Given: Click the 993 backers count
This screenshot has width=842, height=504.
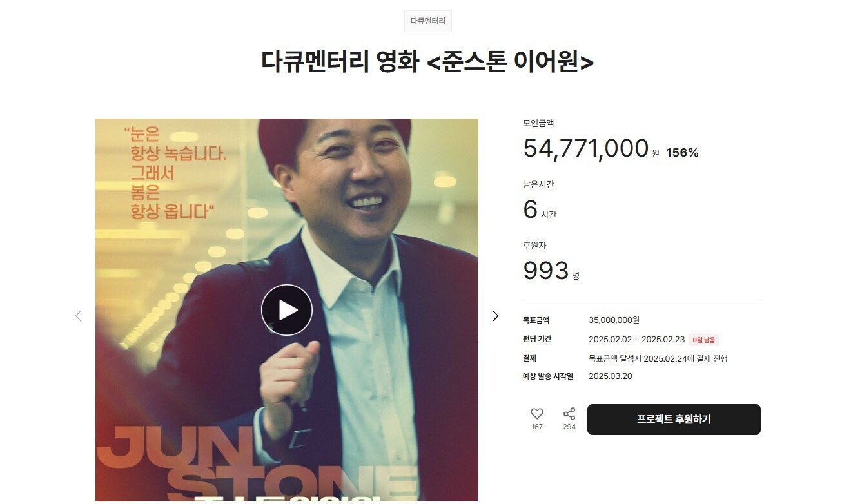Looking at the screenshot, I should (x=545, y=271).
